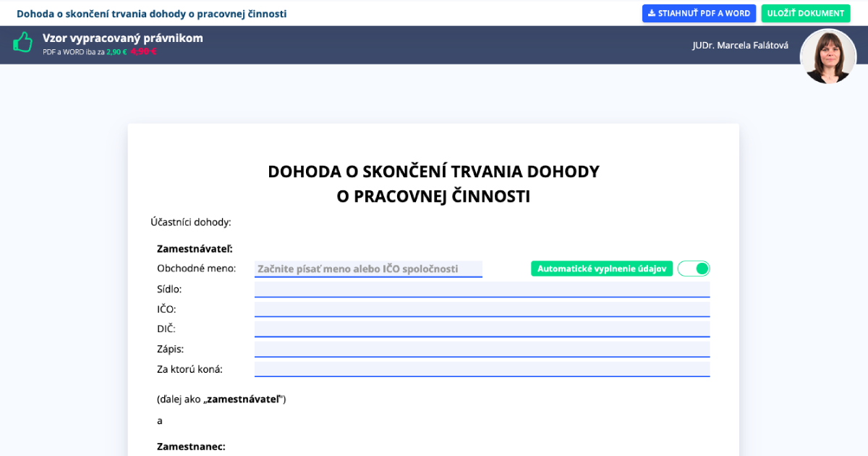Viewport: 868px width, 456px height.
Task: Focus the Zápis input line
Action: (x=482, y=348)
